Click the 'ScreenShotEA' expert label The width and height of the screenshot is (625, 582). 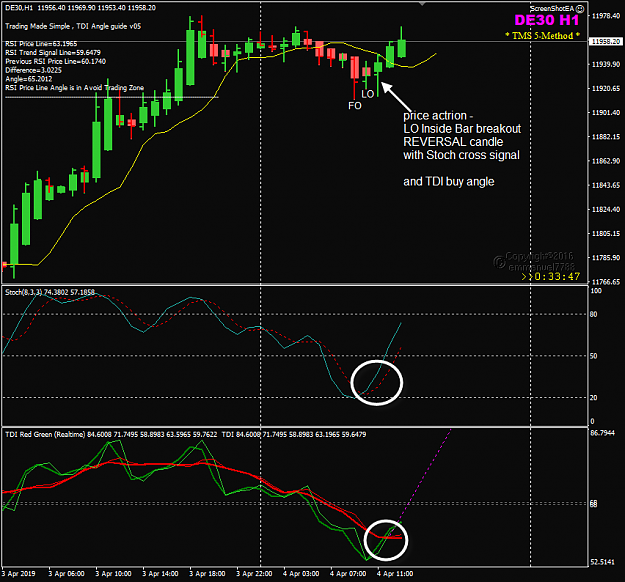click(552, 8)
